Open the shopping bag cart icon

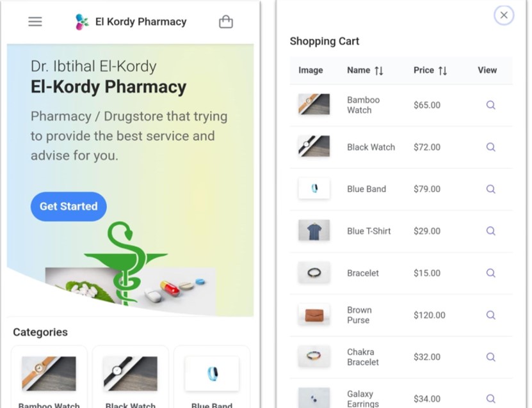coord(225,22)
